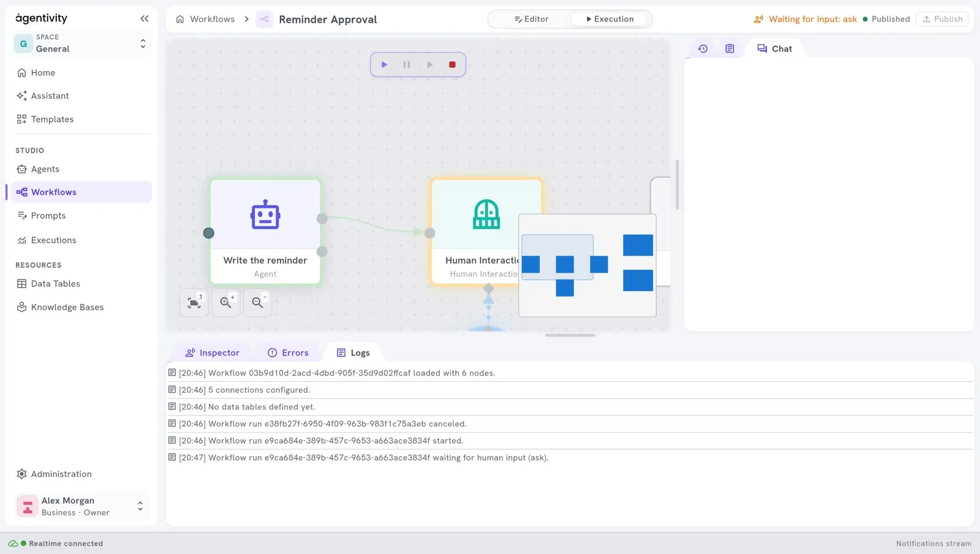Click the step forward play button

429,64
